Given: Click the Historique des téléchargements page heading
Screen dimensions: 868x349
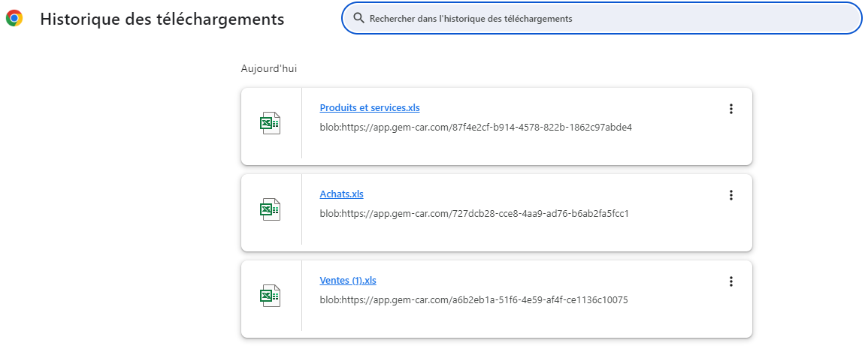Looking at the screenshot, I should coord(162,20).
